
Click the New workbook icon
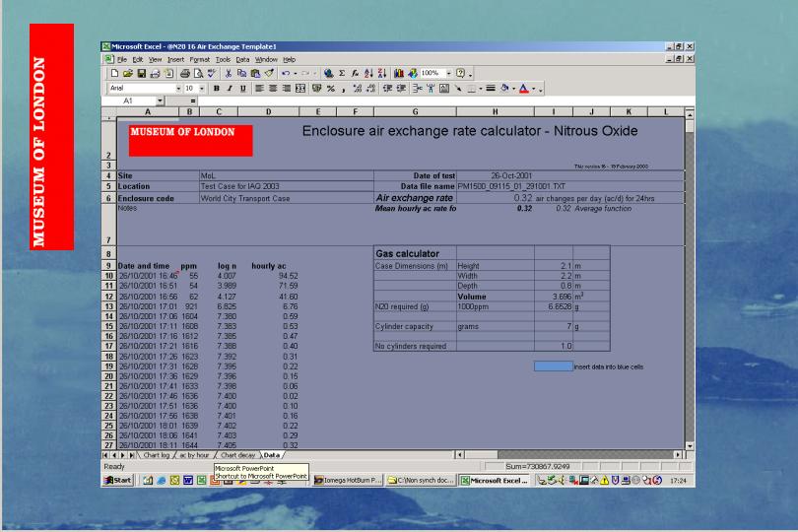click(x=114, y=74)
